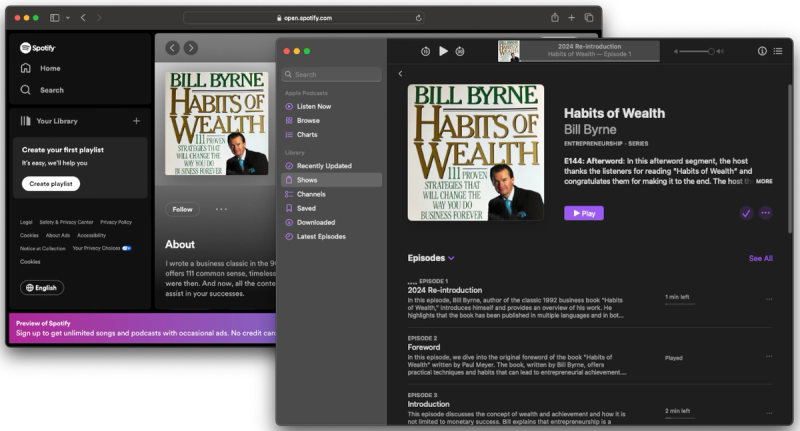800x431 pixels.
Task: Click See All episodes link
Action: tap(760, 259)
